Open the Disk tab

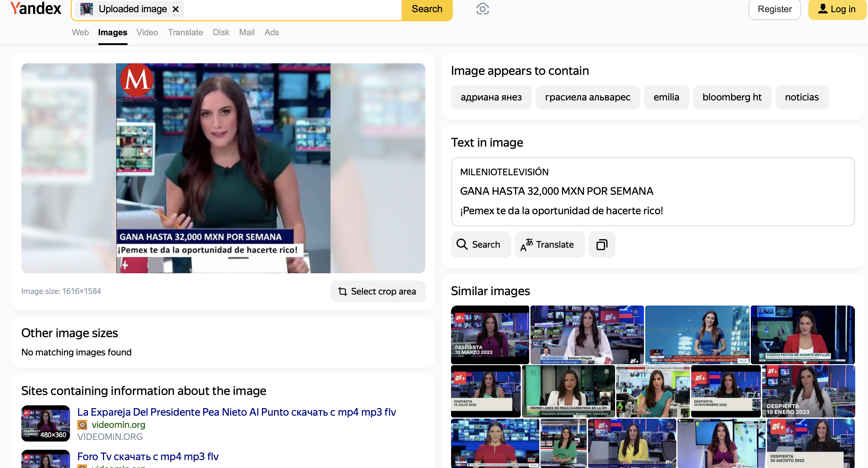pos(221,32)
